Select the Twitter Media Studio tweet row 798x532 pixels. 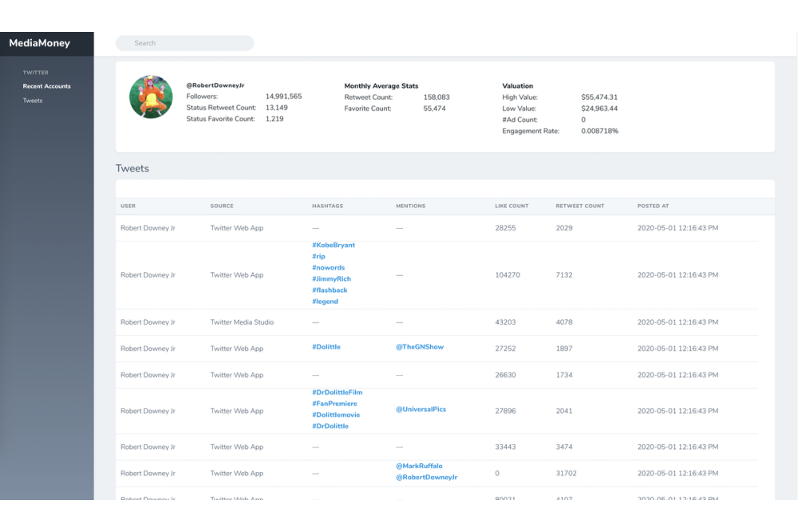242,322
